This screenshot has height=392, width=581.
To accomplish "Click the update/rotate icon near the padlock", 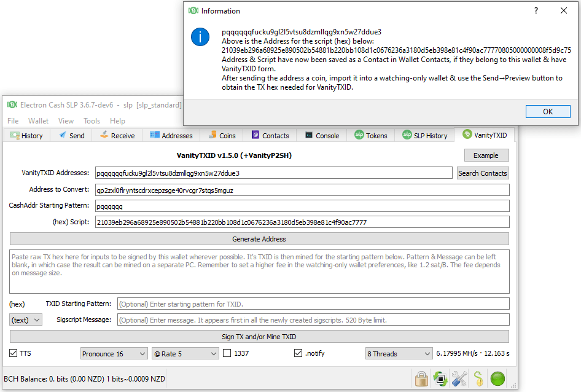I will pyautogui.click(x=440, y=378).
